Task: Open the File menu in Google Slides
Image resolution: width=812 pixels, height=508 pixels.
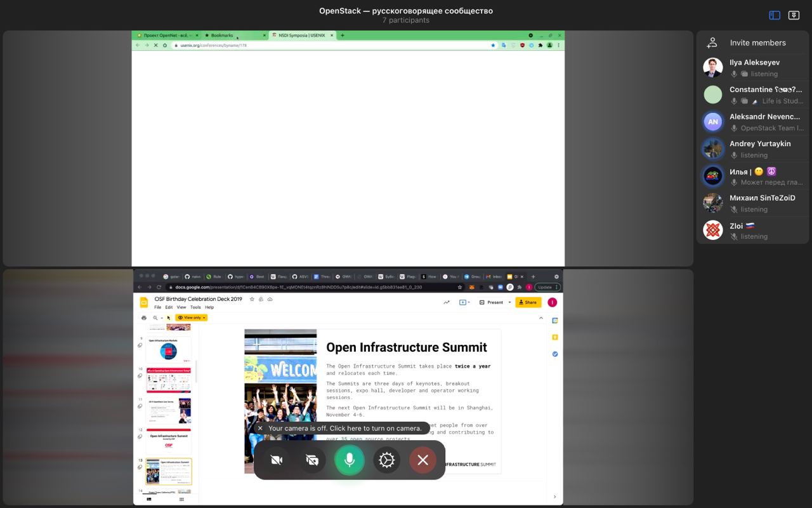Action: [158, 307]
